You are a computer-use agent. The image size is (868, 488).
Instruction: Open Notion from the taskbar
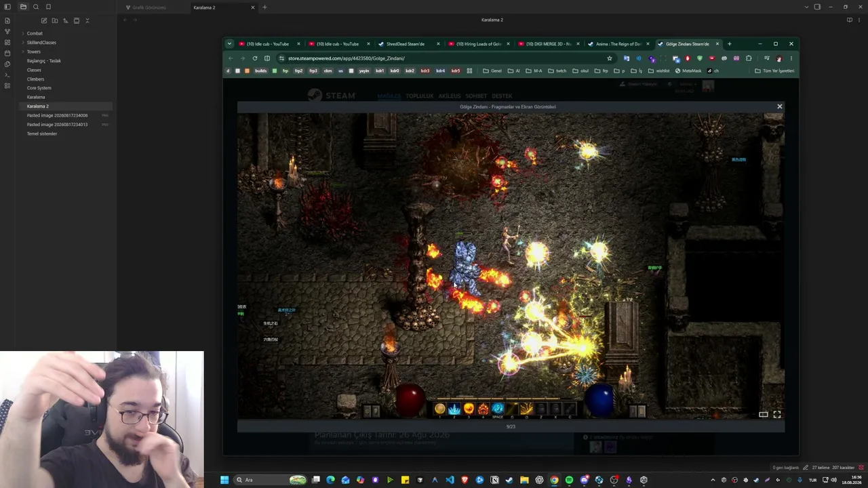[x=494, y=480]
